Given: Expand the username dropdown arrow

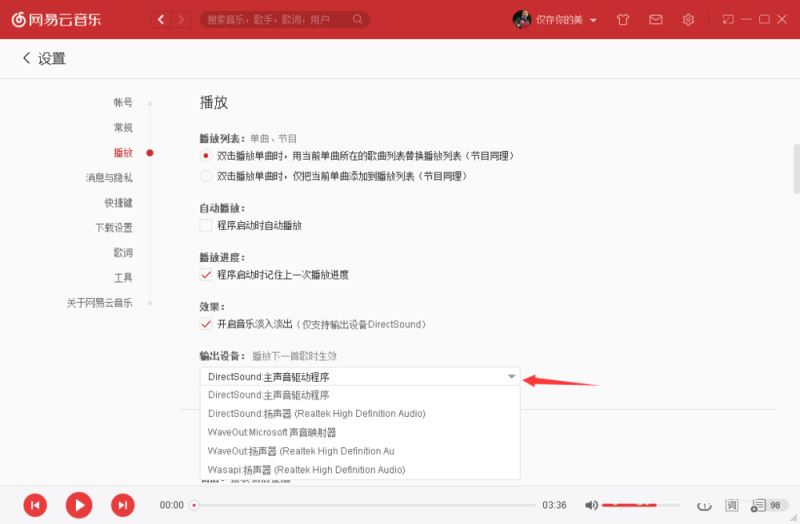Looking at the screenshot, I should click(x=593, y=20).
